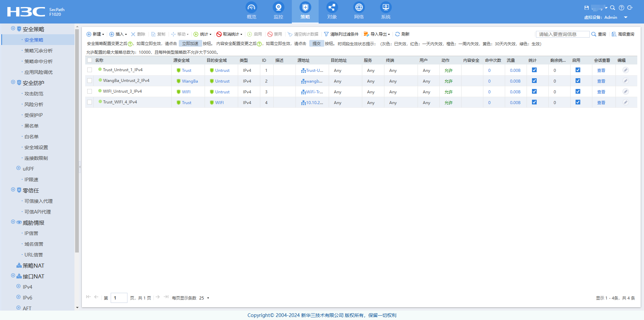The width and height of the screenshot is (644, 320).
Task: Go to the 对象 objects section icon
Action: tap(332, 7)
